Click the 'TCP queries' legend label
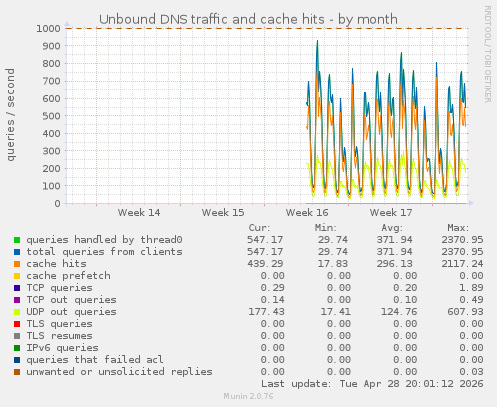The height and width of the screenshot is (407, 497). [x=59, y=288]
